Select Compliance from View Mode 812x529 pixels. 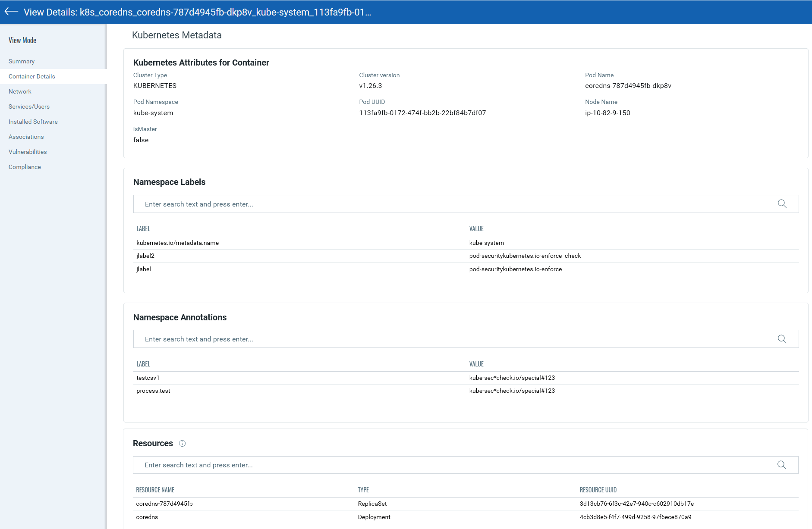[25, 167]
